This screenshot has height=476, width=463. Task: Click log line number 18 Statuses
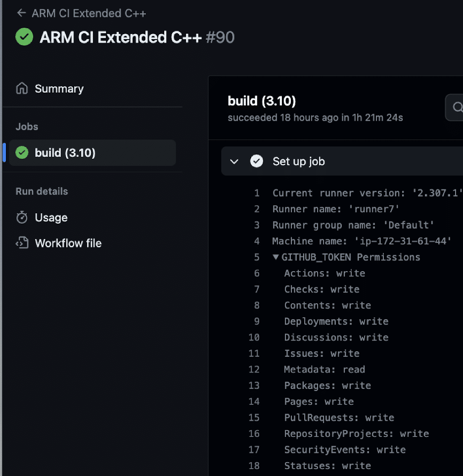(254, 466)
